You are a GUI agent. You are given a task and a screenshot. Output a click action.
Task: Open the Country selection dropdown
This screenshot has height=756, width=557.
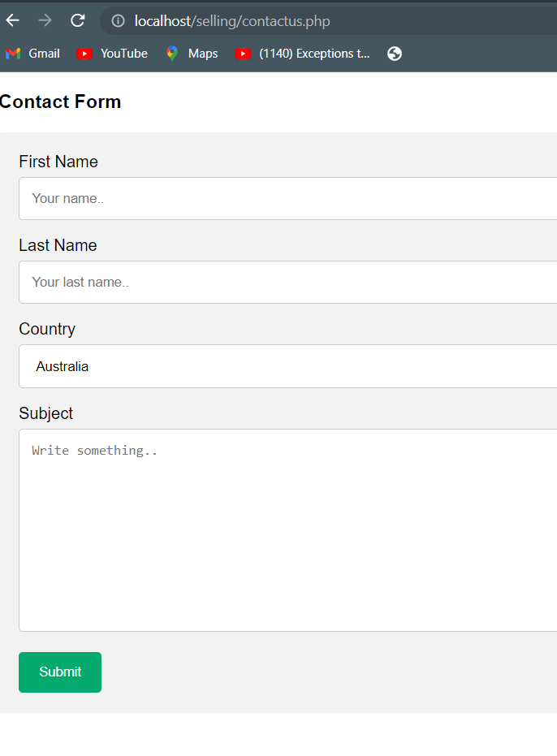click(284, 366)
